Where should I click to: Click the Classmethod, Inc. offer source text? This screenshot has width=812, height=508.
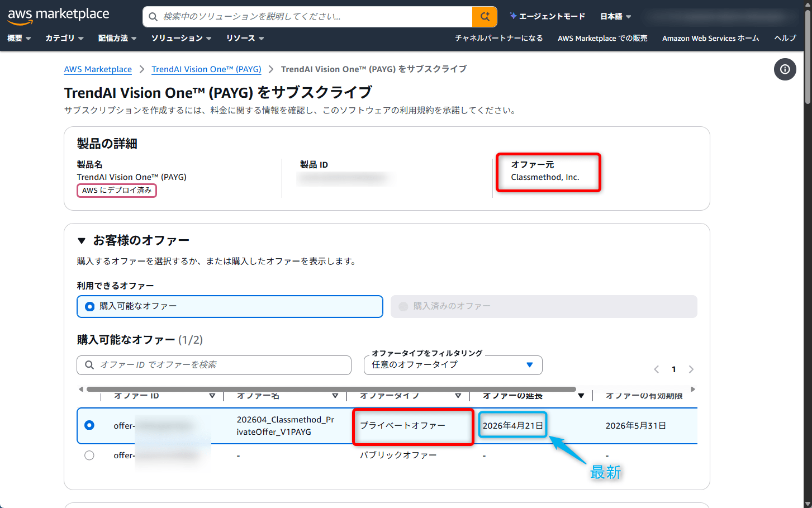pyautogui.click(x=545, y=177)
